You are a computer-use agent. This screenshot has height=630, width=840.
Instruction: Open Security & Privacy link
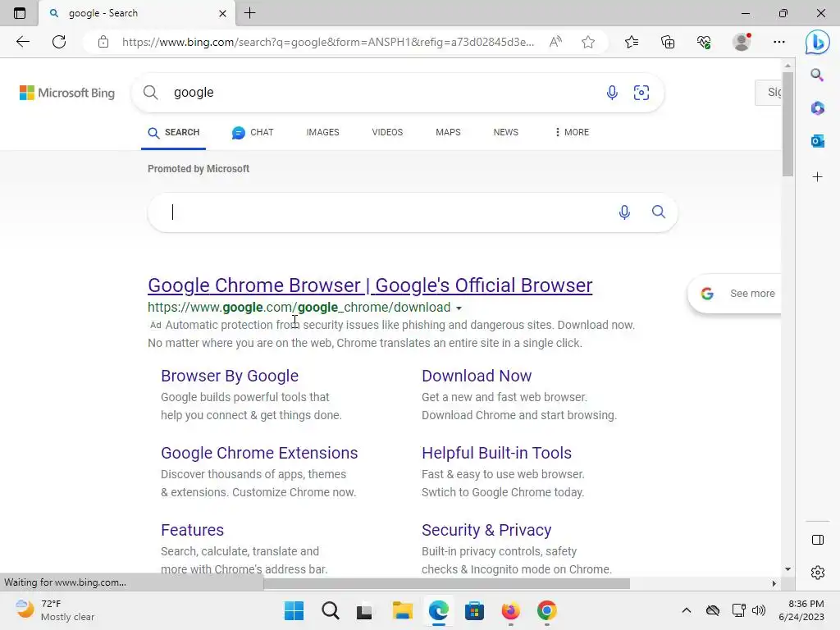486,531
